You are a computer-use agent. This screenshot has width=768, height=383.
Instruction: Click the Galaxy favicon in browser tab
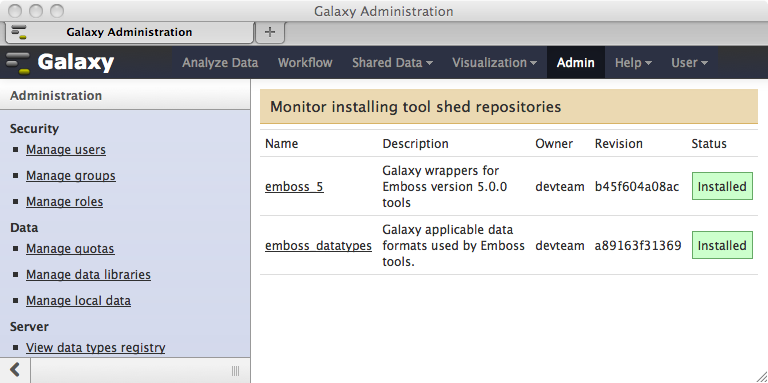click(x=19, y=32)
